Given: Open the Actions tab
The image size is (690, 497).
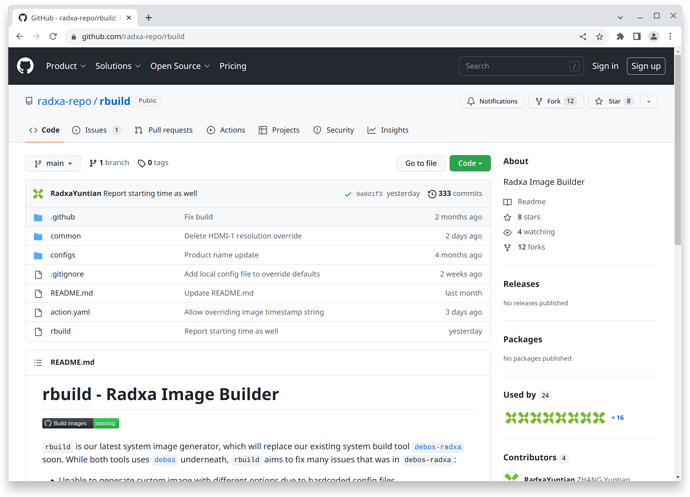Looking at the screenshot, I should pyautogui.click(x=226, y=130).
